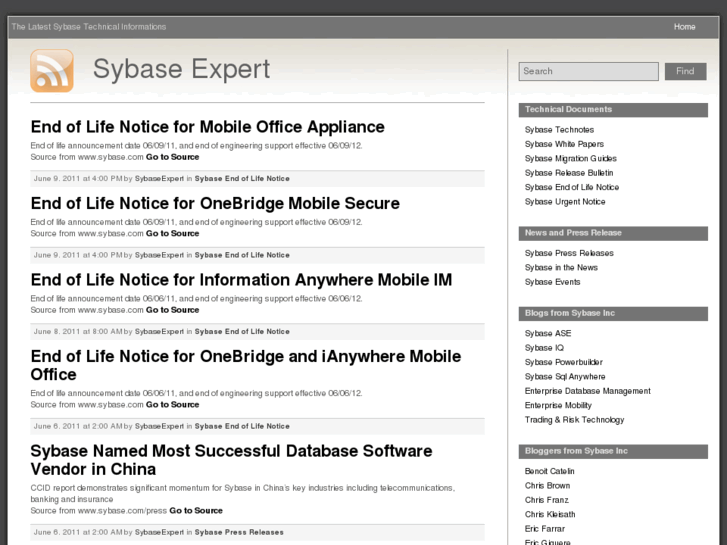Screen dimensions: 727x545
Task: Open Sybase IQ blog link
Action: 544,348
